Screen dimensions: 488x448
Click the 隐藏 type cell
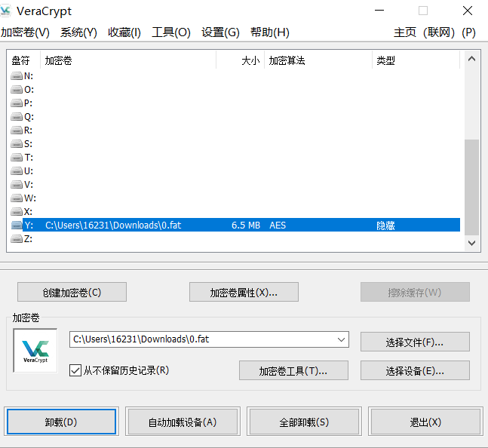pyautogui.click(x=385, y=225)
